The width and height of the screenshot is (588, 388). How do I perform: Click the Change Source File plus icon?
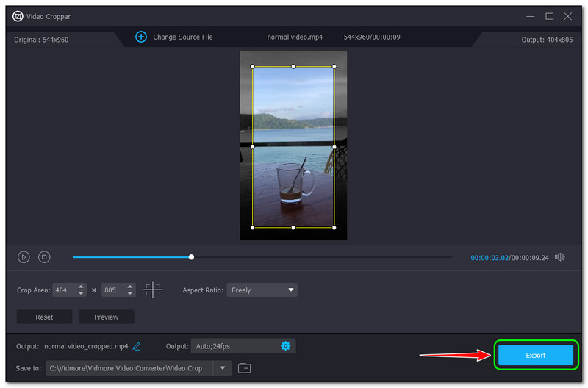141,37
